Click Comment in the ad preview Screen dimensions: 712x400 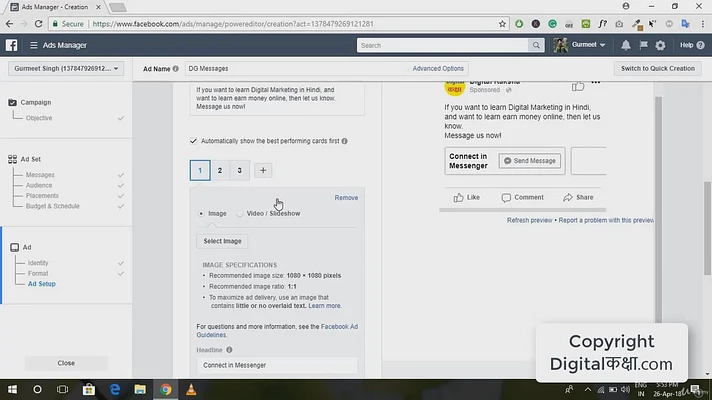point(523,198)
